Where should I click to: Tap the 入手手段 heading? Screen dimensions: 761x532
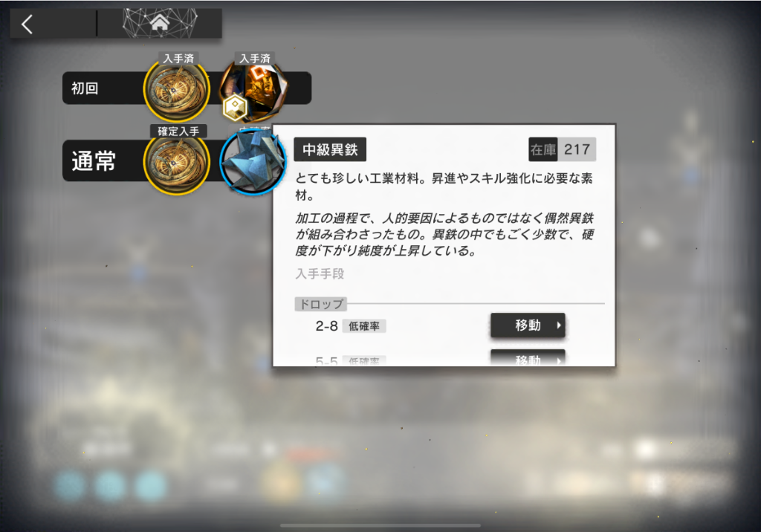[x=320, y=273]
